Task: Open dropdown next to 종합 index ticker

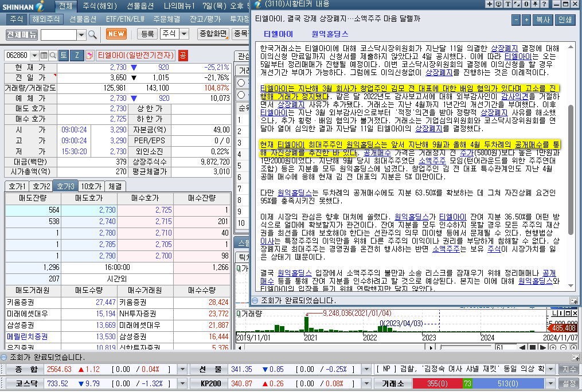Action: [182, 370]
